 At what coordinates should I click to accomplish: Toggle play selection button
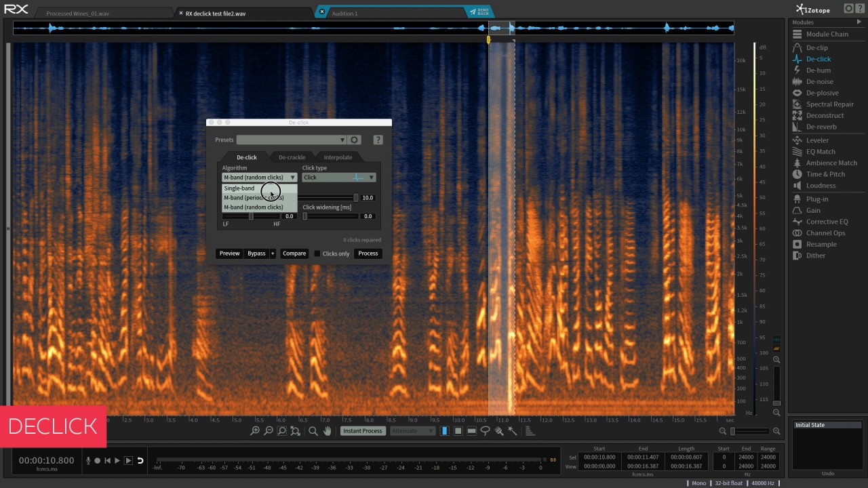(128, 460)
